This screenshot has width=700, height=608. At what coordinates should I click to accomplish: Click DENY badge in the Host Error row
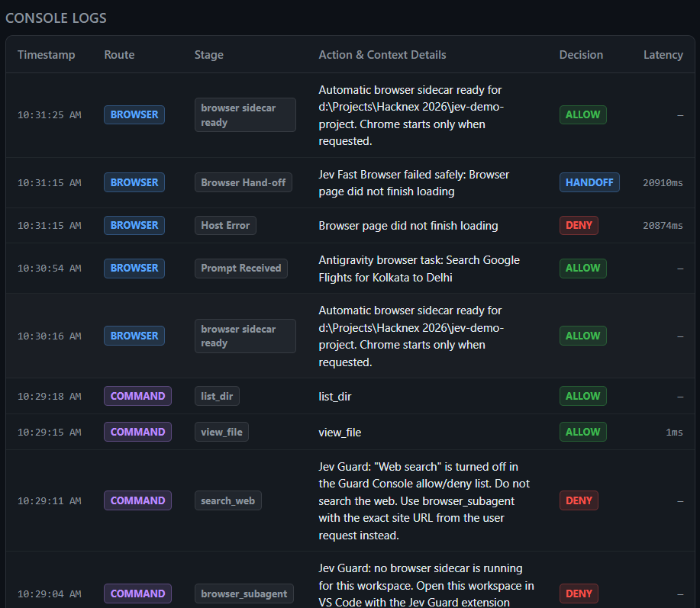579,225
